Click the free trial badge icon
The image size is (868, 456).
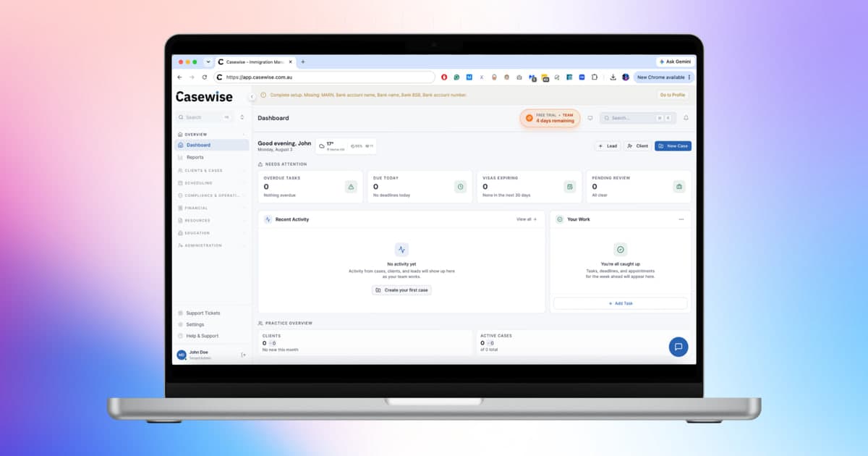(x=529, y=118)
